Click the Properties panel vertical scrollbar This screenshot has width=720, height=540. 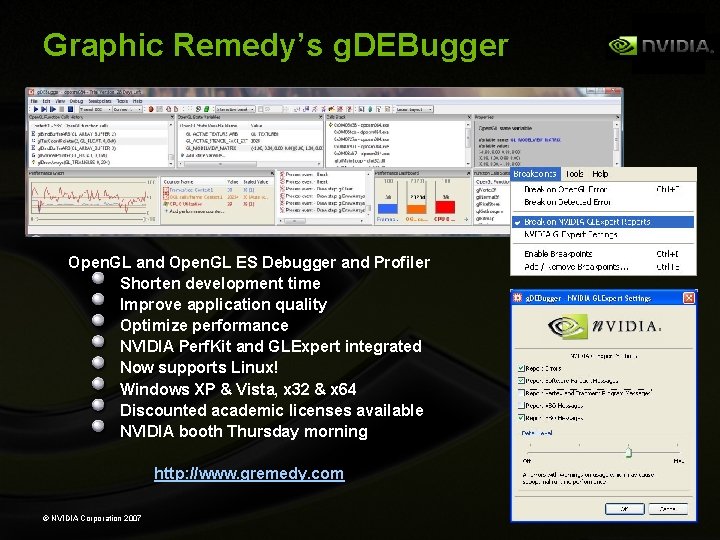[x=616, y=143]
